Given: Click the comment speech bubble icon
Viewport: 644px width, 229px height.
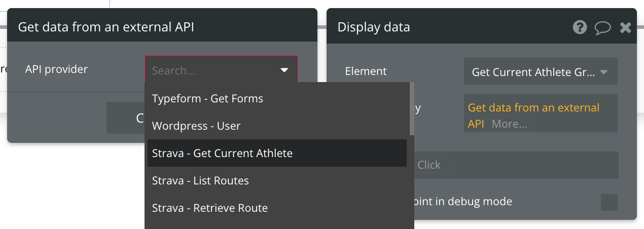Looking at the screenshot, I should [602, 27].
